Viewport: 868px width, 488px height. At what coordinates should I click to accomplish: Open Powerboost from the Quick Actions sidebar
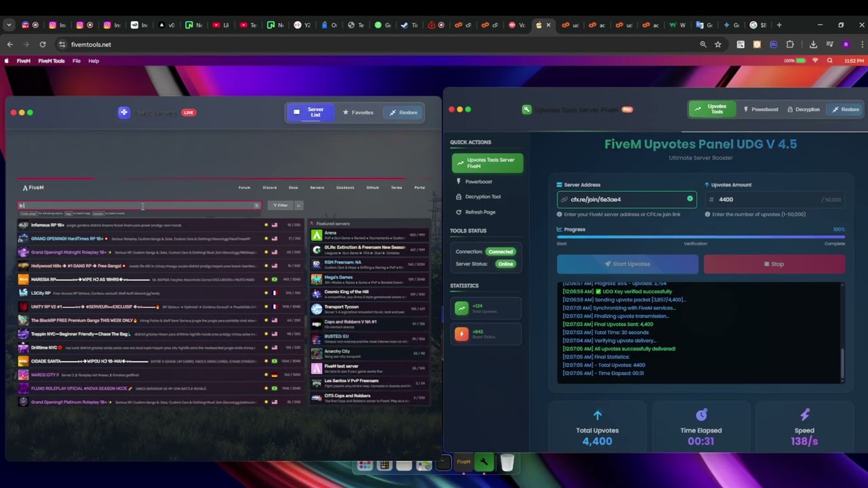coord(487,182)
